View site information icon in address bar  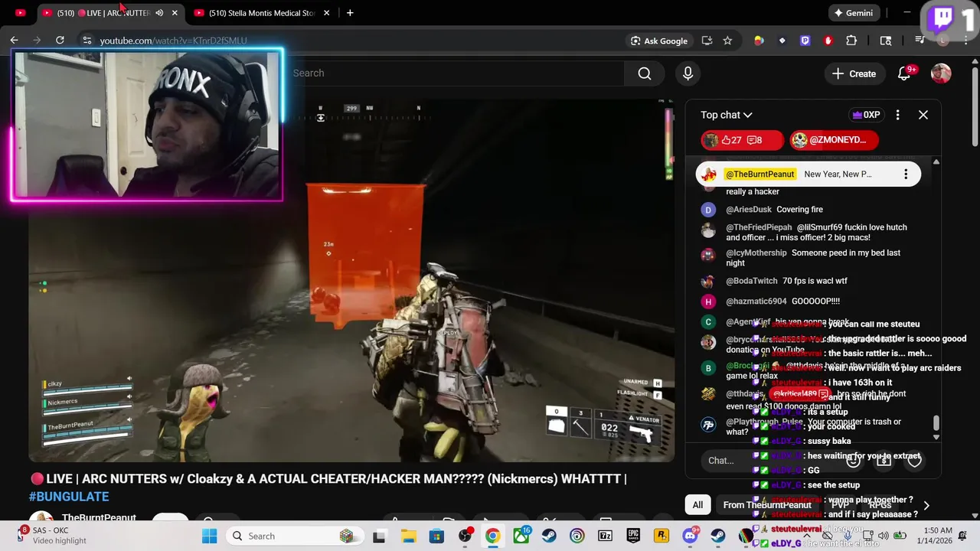pyautogui.click(x=87, y=41)
